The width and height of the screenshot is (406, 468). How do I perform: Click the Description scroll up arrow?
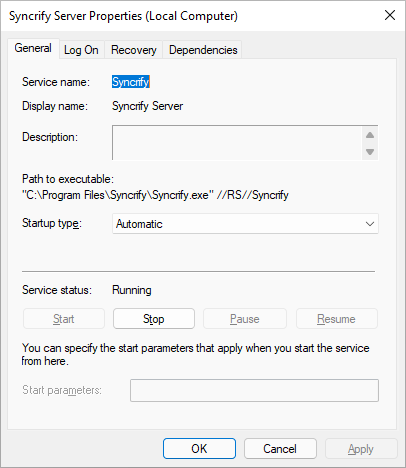370,135
